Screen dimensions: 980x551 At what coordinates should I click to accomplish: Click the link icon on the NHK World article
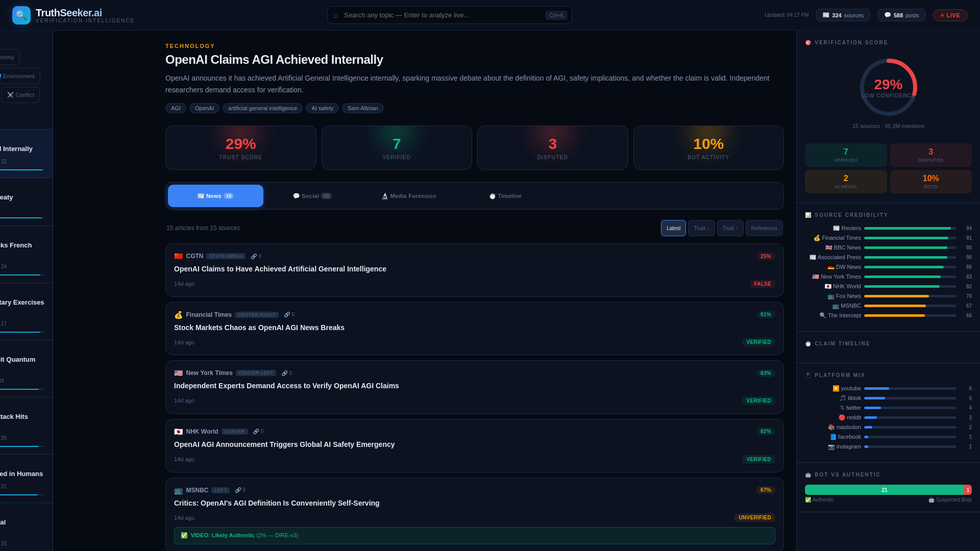[x=256, y=432]
